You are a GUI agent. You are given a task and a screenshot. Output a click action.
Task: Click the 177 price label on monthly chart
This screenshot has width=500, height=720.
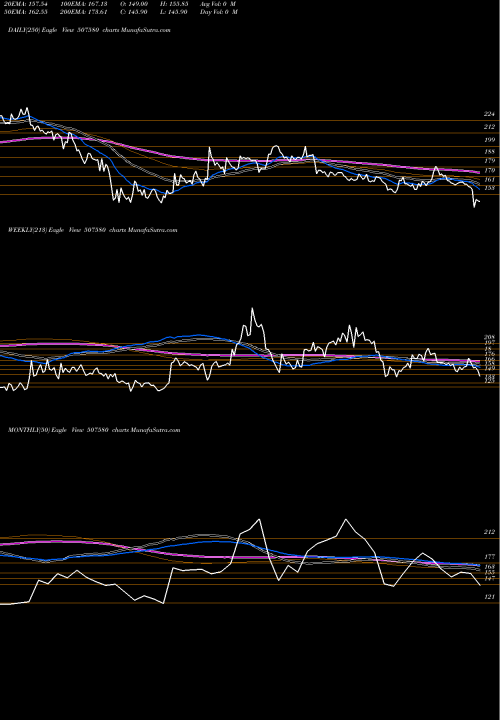(489, 557)
